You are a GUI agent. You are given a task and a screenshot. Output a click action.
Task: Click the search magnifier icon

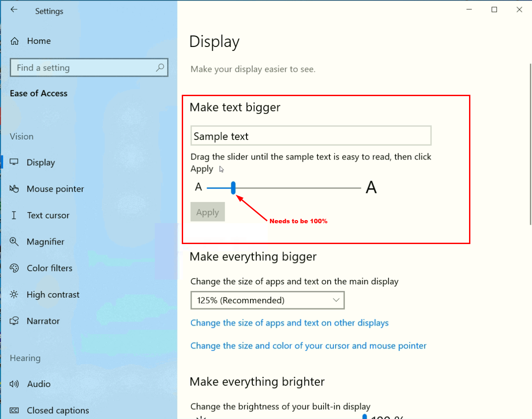[160, 68]
